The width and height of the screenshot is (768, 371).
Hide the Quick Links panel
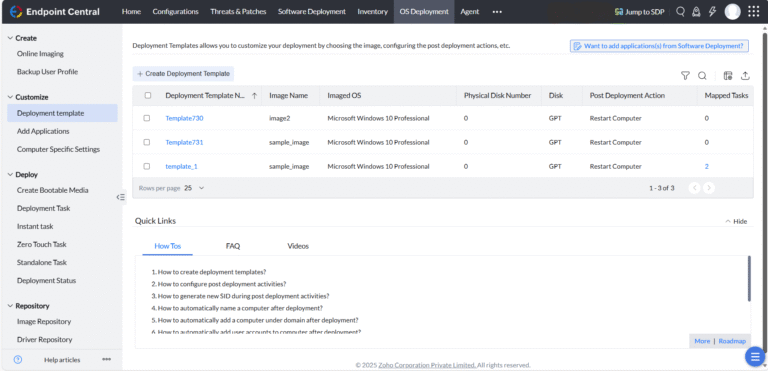click(736, 222)
